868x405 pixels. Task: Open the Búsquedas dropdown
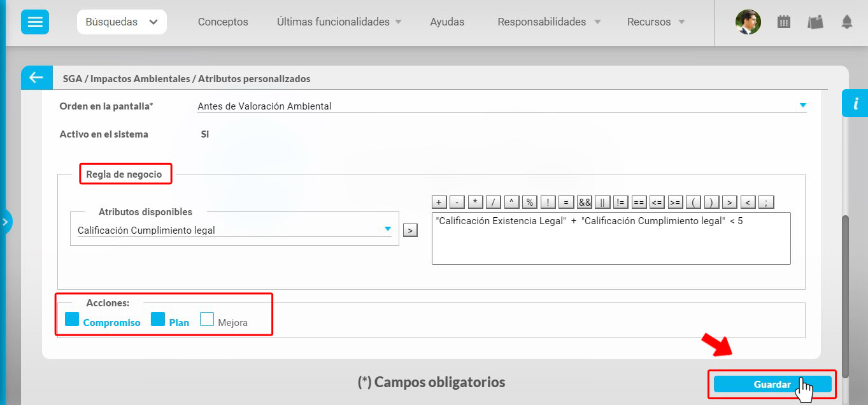(x=122, y=22)
